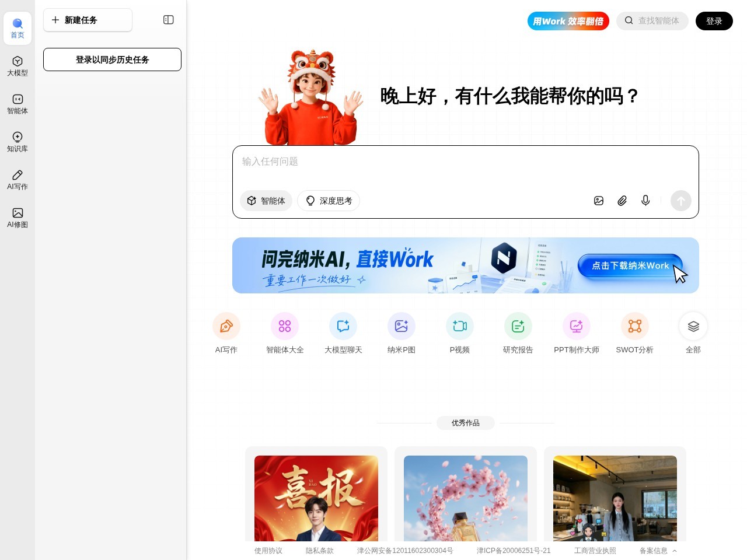Viewport: 747px width, 560px height.
Task: Focus the 查找智能体 search field
Action: coord(652,21)
